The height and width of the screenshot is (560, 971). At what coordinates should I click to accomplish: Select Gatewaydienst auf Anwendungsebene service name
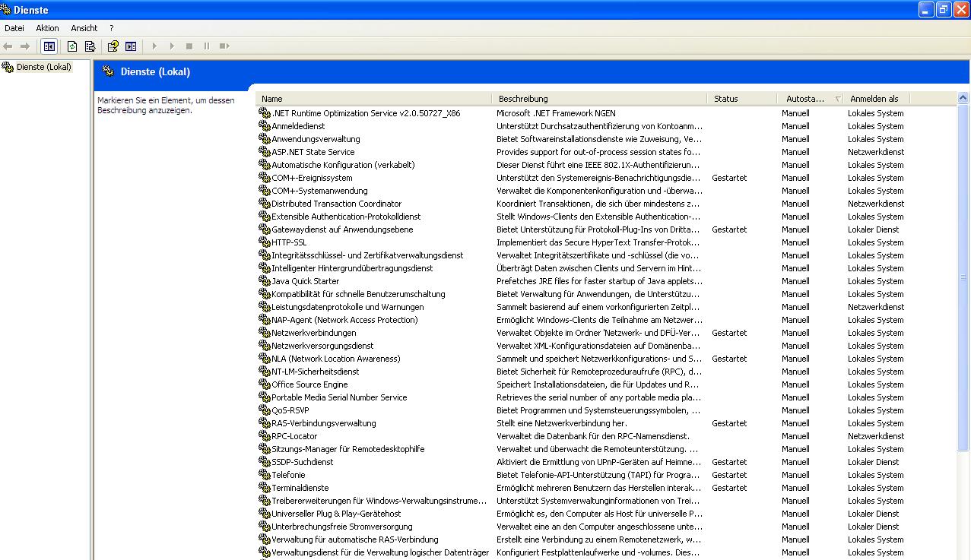point(342,229)
